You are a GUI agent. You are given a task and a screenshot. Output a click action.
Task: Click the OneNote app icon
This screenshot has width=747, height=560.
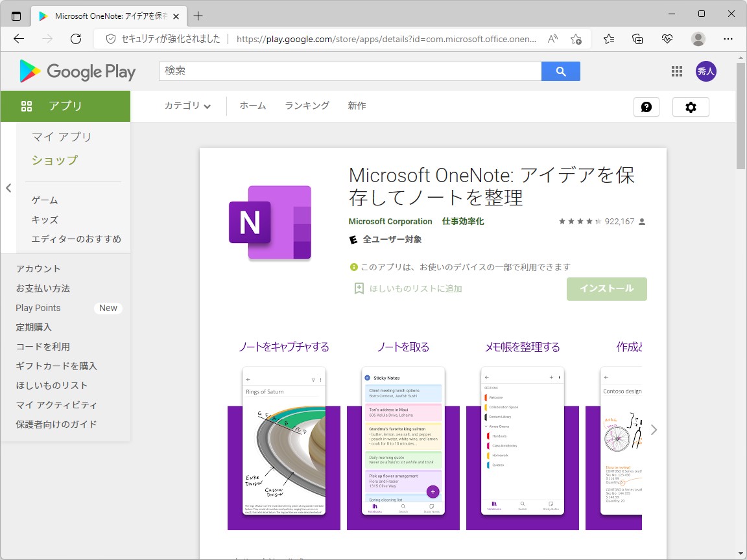coord(270,222)
